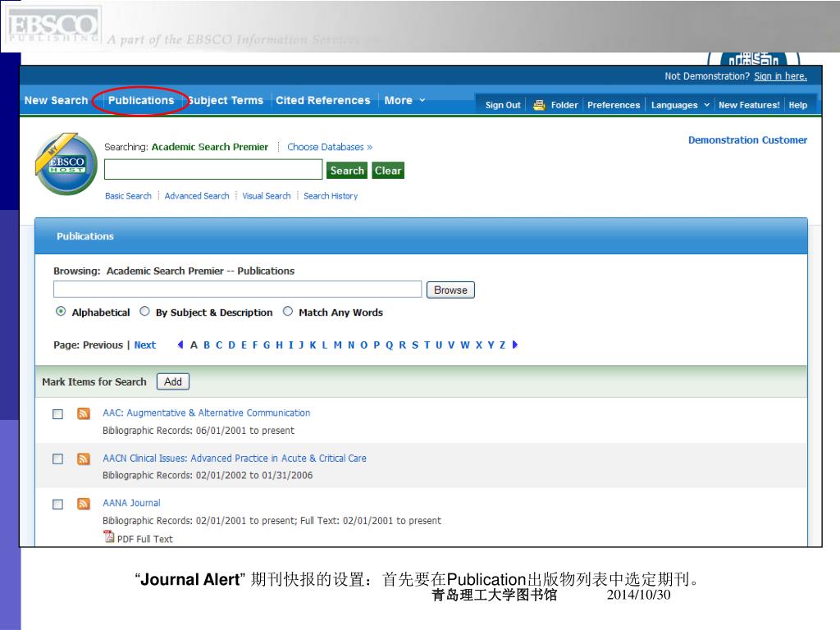This screenshot has height=630, width=840.
Task: Click the Academic Search Premier database name
Action: (x=209, y=147)
